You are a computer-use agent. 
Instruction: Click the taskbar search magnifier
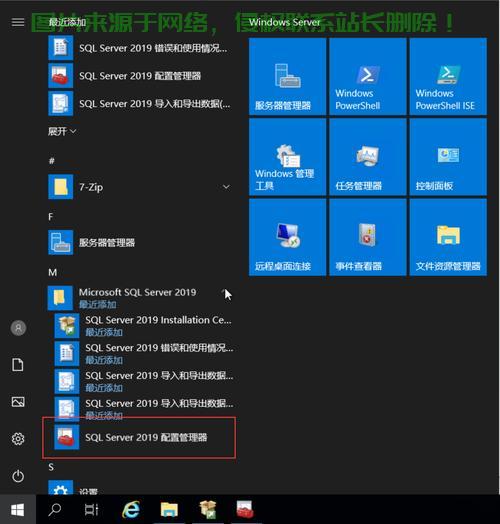point(55,510)
